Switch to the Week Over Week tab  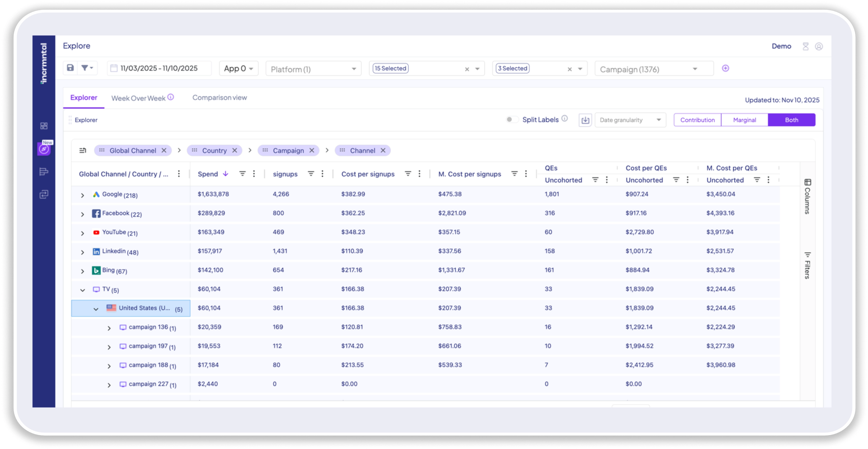point(138,98)
